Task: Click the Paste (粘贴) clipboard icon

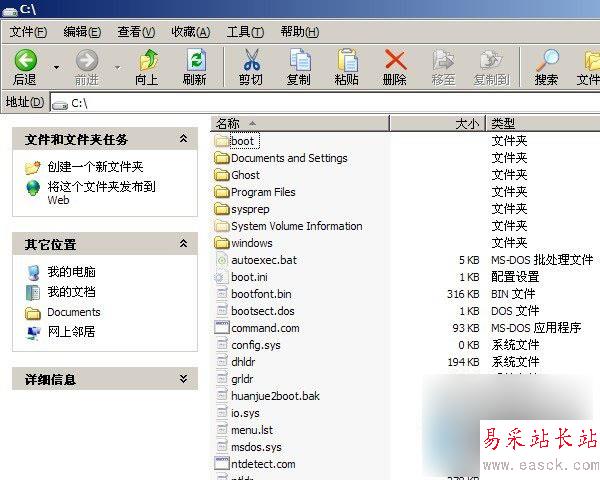Action: 347,60
